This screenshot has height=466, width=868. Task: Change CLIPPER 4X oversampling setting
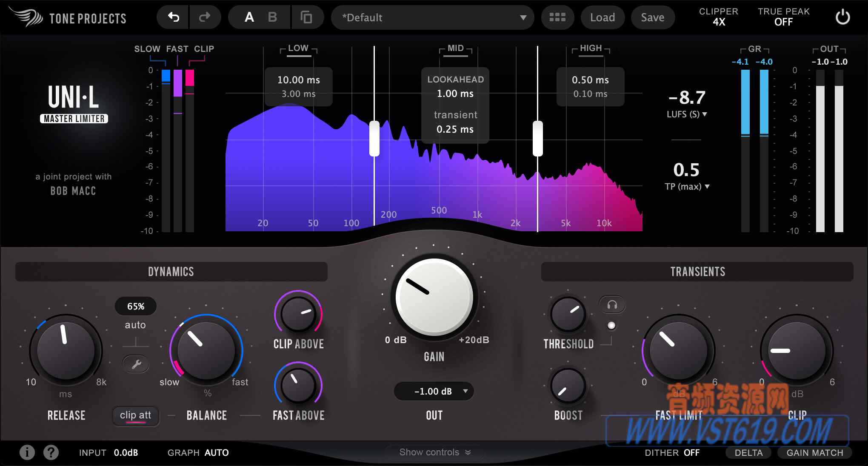point(719,17)
